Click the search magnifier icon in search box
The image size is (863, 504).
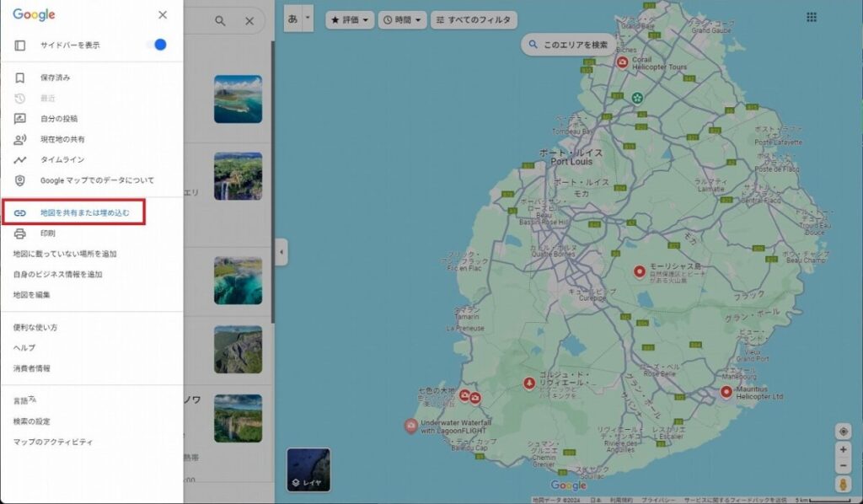(x=220, y=21)
